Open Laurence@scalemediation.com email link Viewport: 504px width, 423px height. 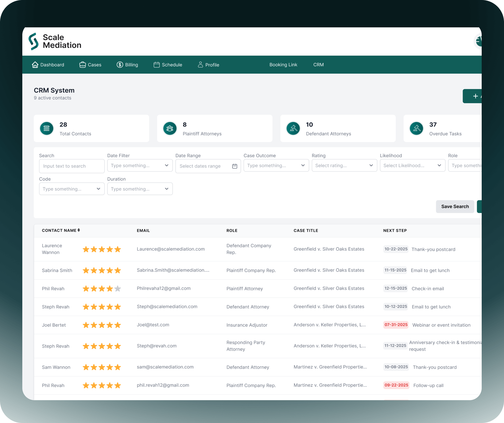tap(171, 249)
